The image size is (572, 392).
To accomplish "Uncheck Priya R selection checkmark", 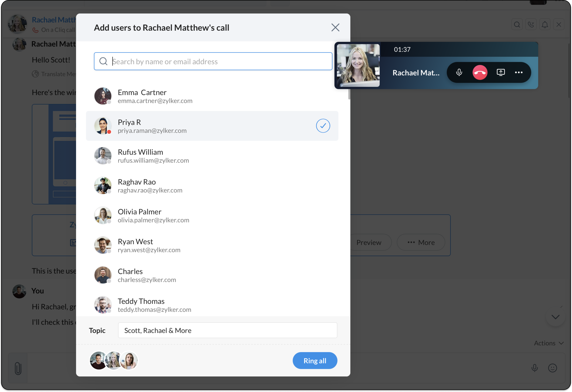I will pos(323,126).
